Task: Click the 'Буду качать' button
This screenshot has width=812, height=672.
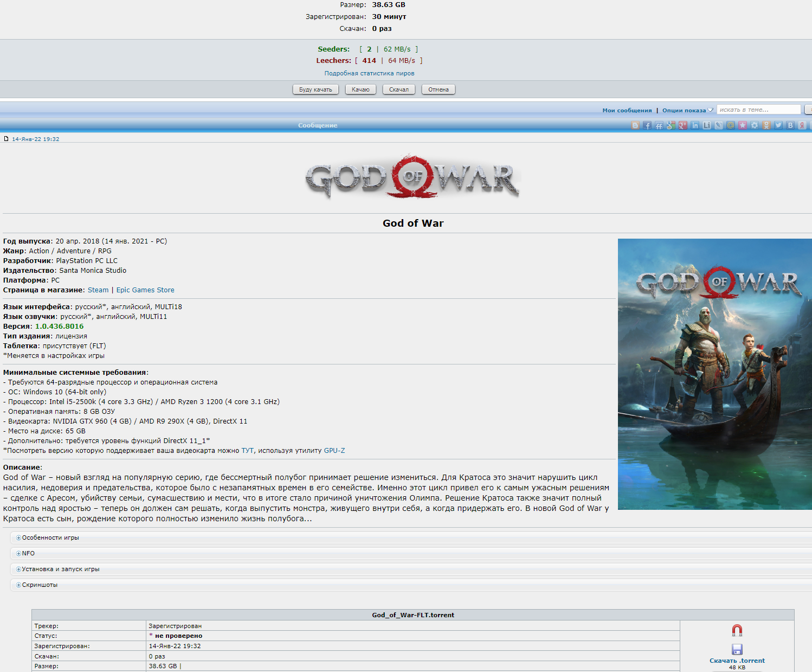Action: click(315, 89)
